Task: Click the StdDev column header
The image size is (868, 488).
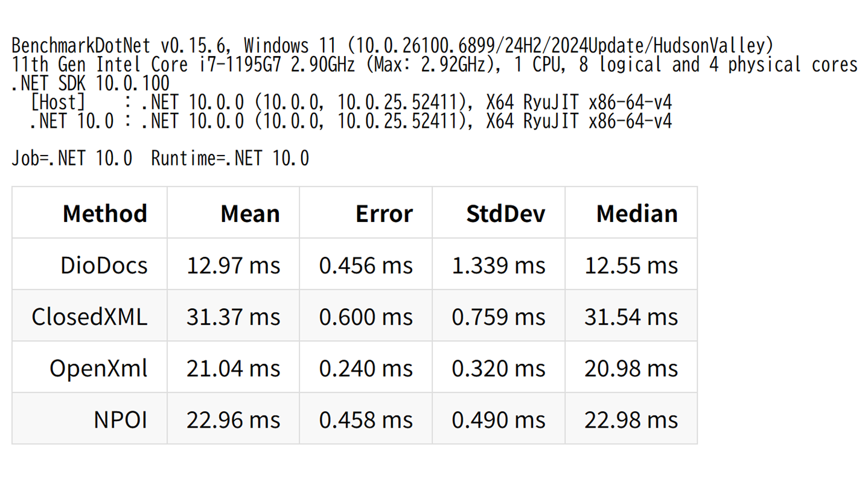Action: pyautogui.click(x=506, y=214)
